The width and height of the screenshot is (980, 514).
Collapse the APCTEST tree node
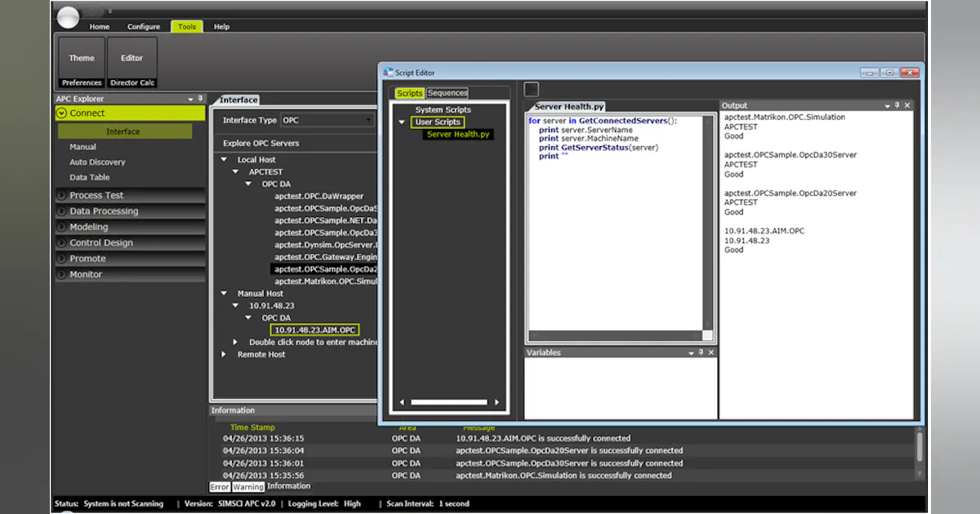click(x=236, y=172)
